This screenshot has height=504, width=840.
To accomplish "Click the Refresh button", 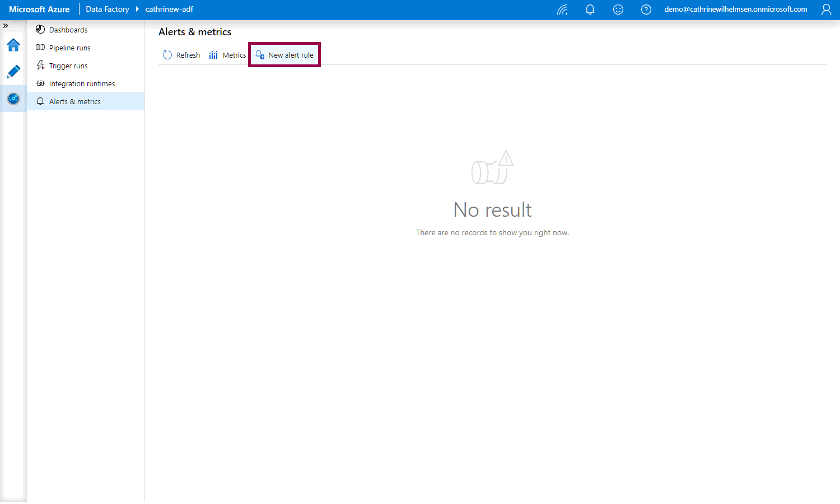I will [x=181, y=55].
